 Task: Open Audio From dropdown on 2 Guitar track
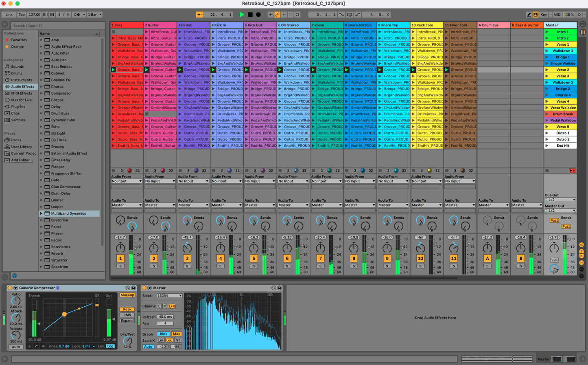point(160,181)
